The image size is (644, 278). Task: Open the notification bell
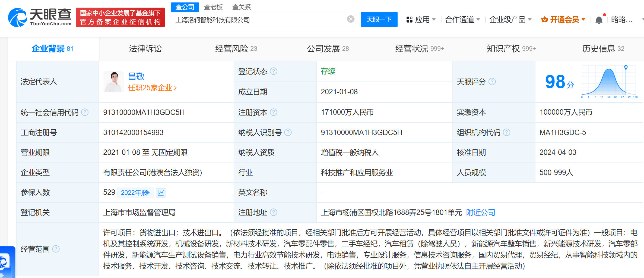pyautogui.click(x=599, y=20)
